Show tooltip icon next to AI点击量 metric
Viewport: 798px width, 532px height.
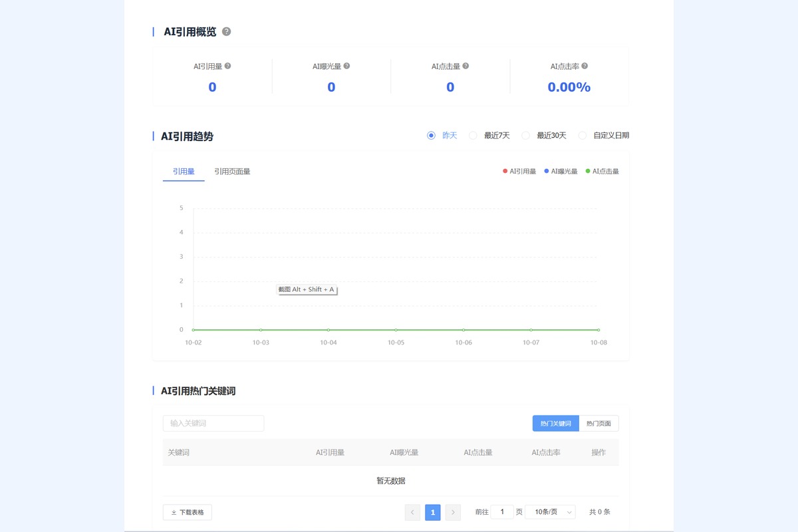tap(465, 66)
